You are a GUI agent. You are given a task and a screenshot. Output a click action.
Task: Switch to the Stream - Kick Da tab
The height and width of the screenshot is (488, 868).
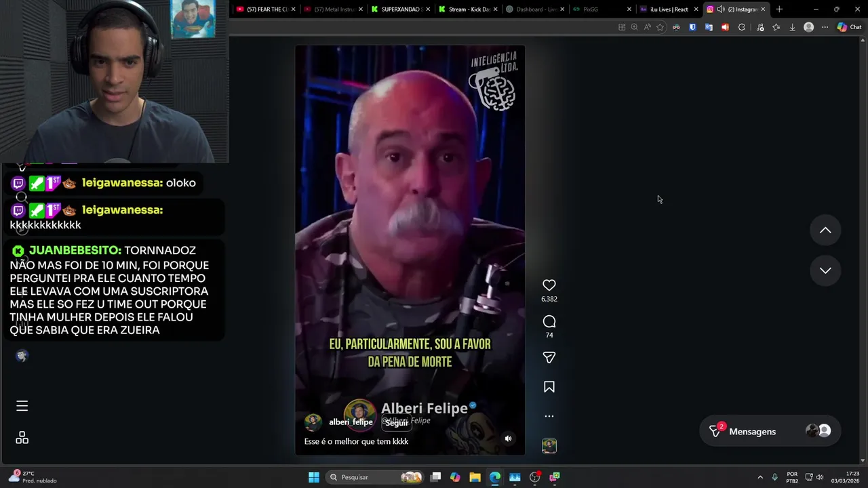pos(467,9)
